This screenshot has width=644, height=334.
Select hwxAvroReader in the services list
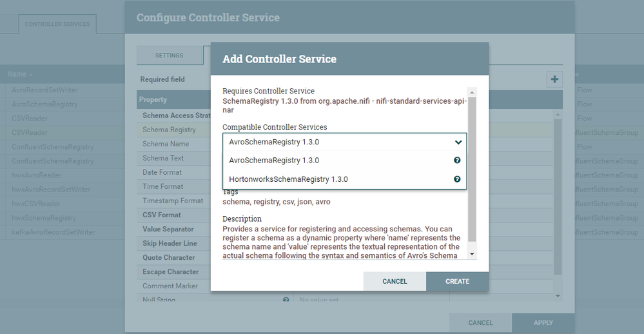pyautogui.click(x=36, y=175)
